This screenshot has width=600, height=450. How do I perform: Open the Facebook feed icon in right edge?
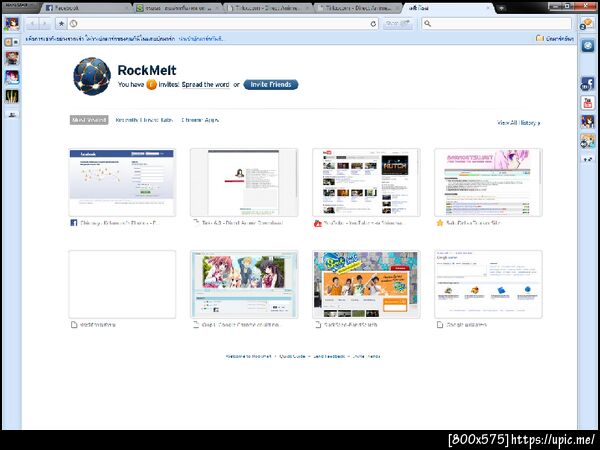pos(588,83)
